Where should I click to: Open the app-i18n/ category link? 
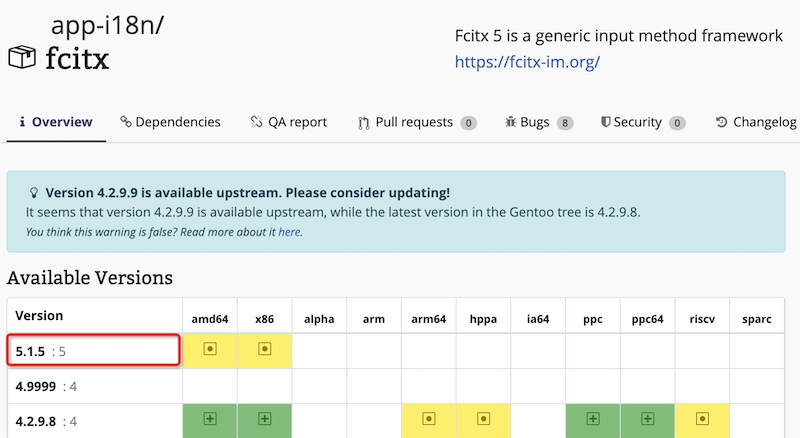click(x=108, y=25)
